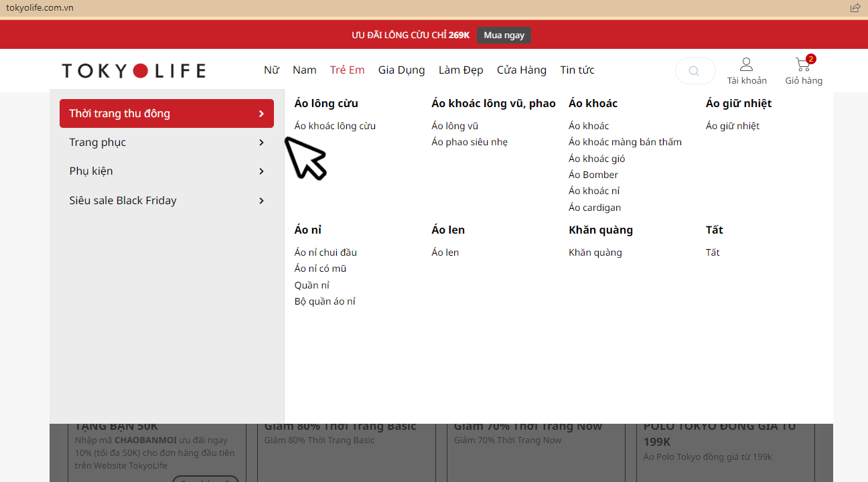
Task: Open Áo khoác lông cừu link
Action: tap(335, 126)
